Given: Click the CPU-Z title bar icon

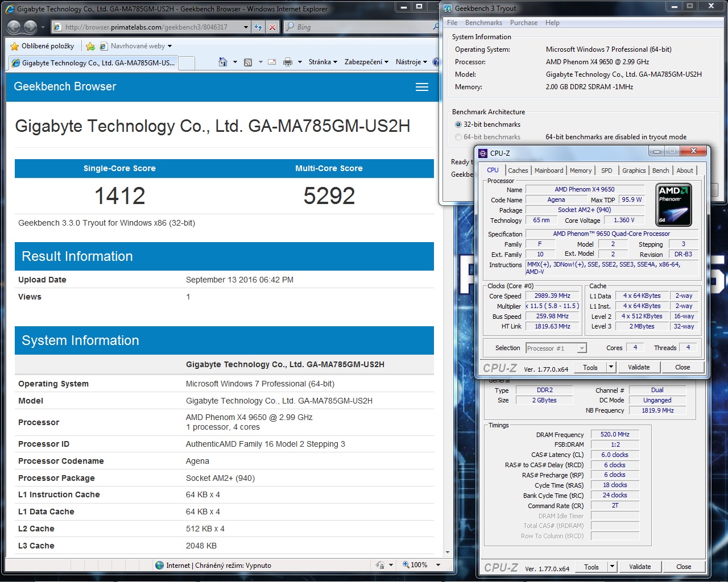Looking at the screenshot, I should 483,153.
